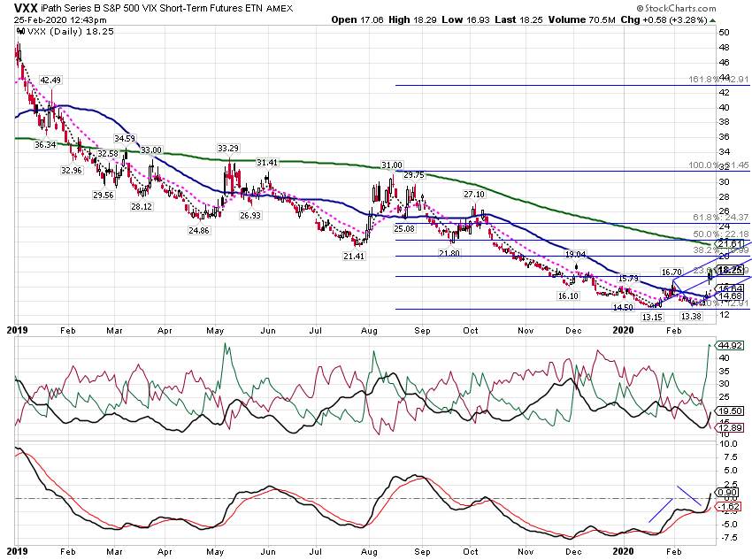The height and width of the screenshot is (560, 752).
Task: Click the 12.89 red indicator value tag
Action: coord(730,427)
